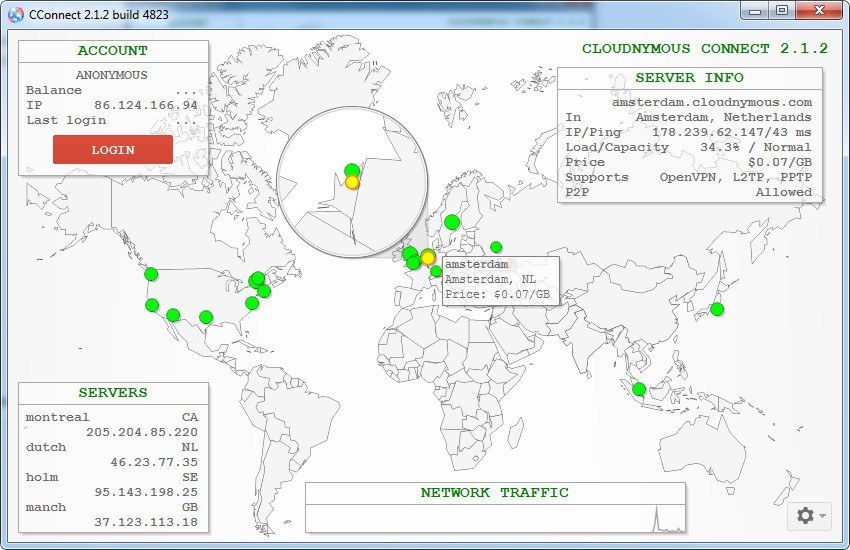Click the red LOGIN button
850x550 pixels.
click(x=113, y=150)
